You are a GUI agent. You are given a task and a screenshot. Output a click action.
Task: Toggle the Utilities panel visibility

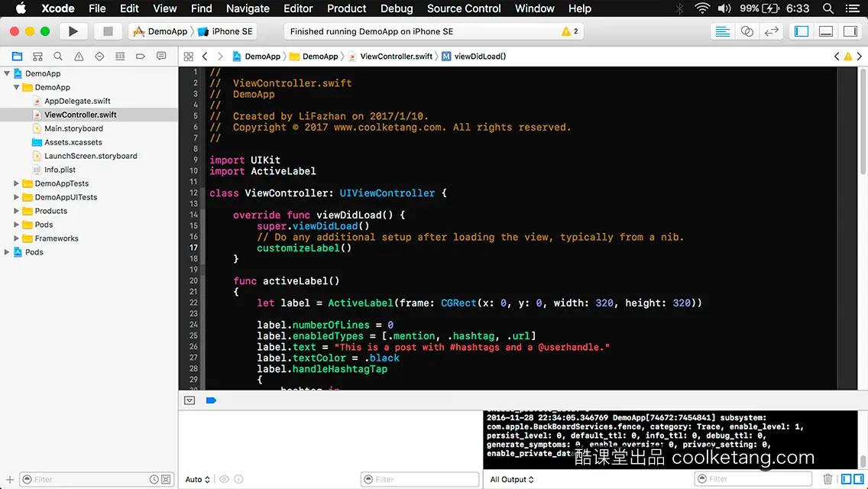pyautogui.click(x=850, y=31)
